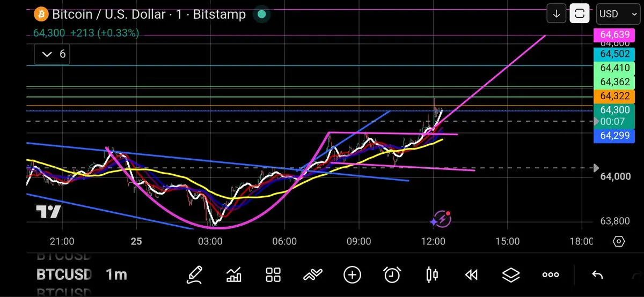Tap the 15:00 time axis label
Viewport: 644px width, 297px height.
coord(507,241)
